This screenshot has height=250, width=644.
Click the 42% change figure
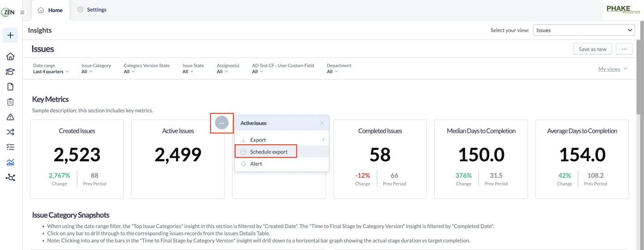coord(564,175)
